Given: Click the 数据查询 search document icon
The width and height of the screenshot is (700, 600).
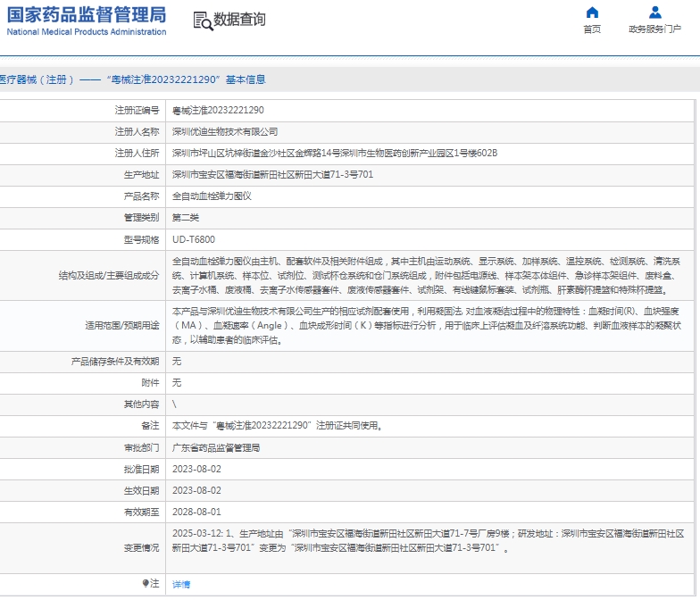Looking at the screenshot, I should [204, 21].
